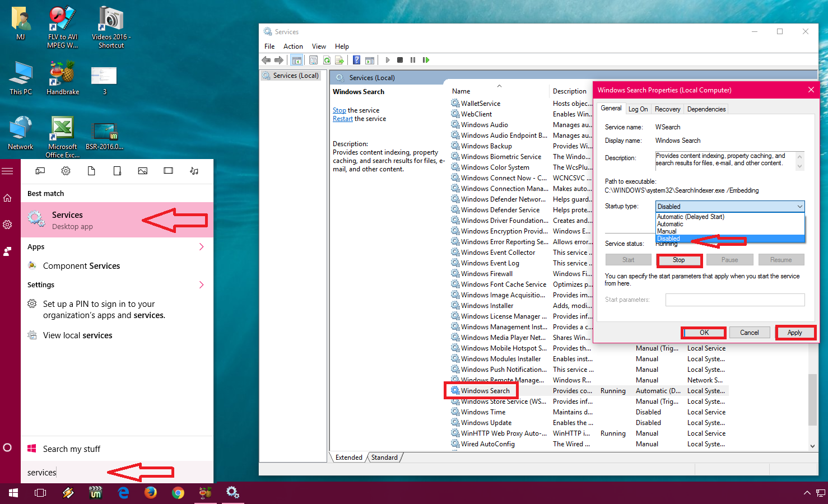828x504 pixels.
Task: Expand the Apps section in Start menu results
Action: 201,246
